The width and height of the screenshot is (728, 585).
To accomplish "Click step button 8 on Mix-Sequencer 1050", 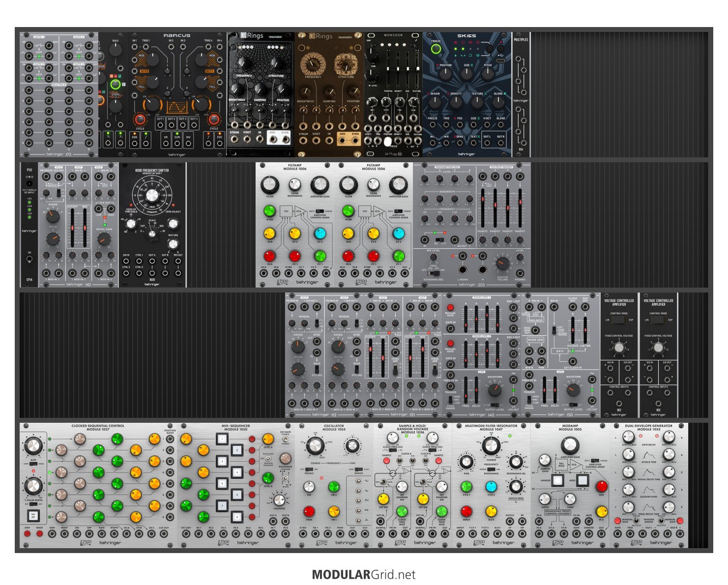I will [237, 517].
